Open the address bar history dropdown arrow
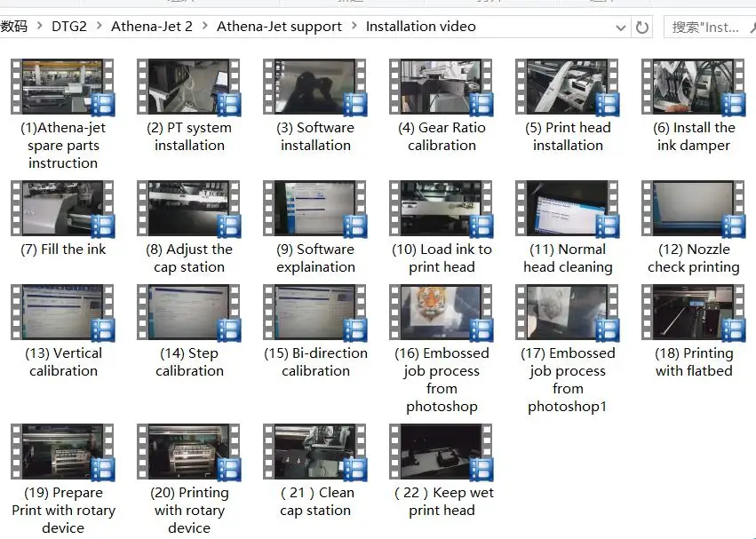The image size is (756, 539). (621, 28)
